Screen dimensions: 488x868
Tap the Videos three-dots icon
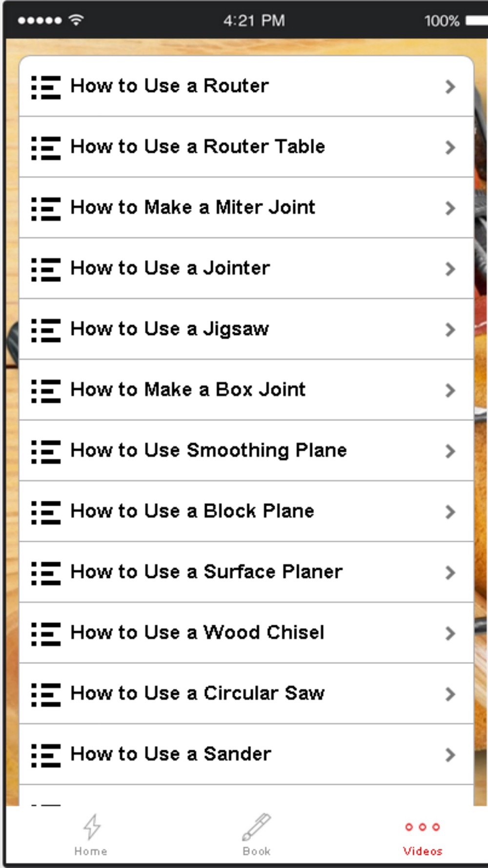coord(423,827)
